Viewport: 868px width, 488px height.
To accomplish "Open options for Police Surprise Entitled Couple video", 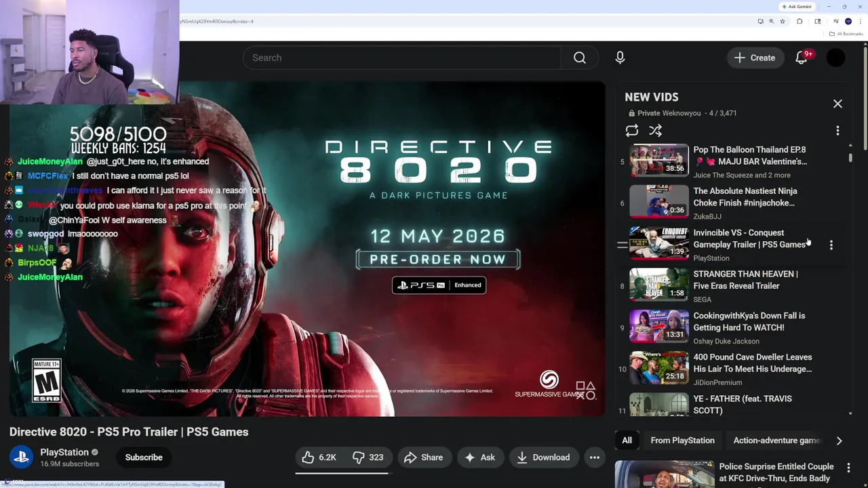I will pos(848,468).
